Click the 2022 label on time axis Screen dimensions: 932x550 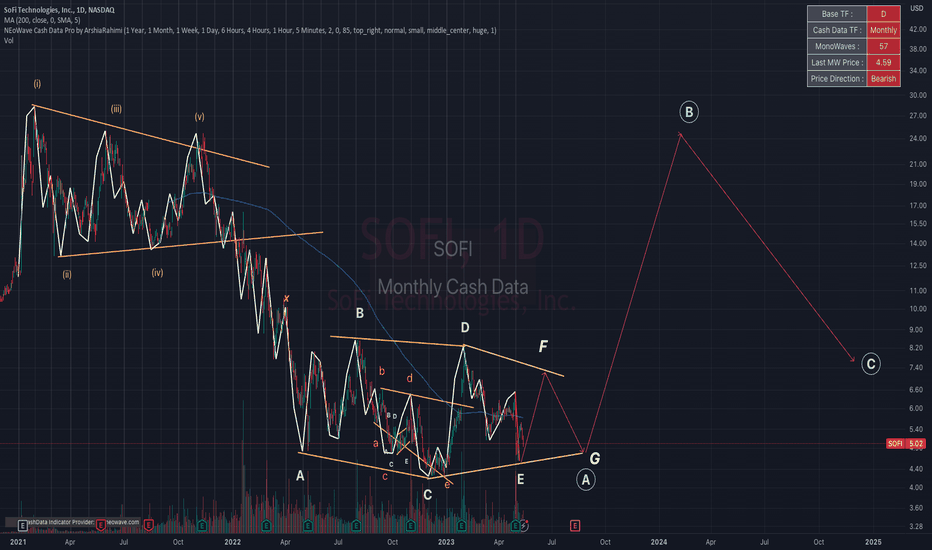[x=232, y=542]
